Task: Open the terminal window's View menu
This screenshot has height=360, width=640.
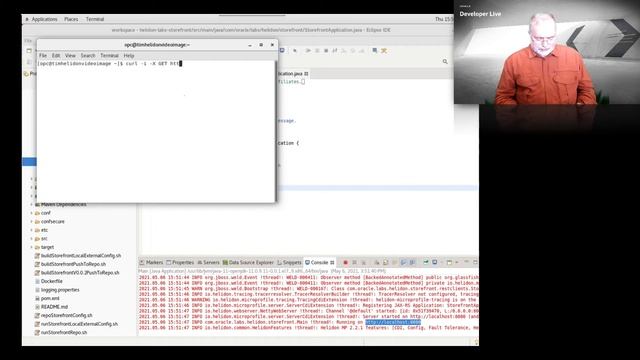Action: click(x=70, y=56)
